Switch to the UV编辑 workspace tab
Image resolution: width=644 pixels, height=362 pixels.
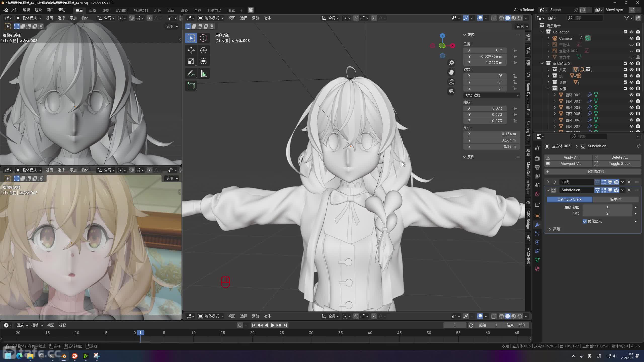coord(121,10)
